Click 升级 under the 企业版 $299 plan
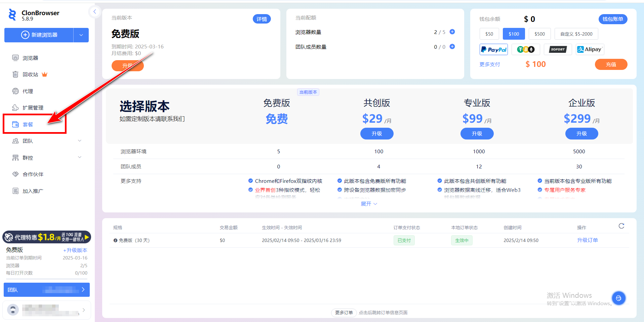 click(x=581, y=133)
